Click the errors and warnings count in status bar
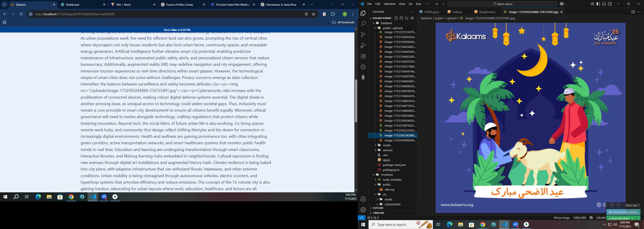This screenshot has width=644, height=229. pos(373,218)
